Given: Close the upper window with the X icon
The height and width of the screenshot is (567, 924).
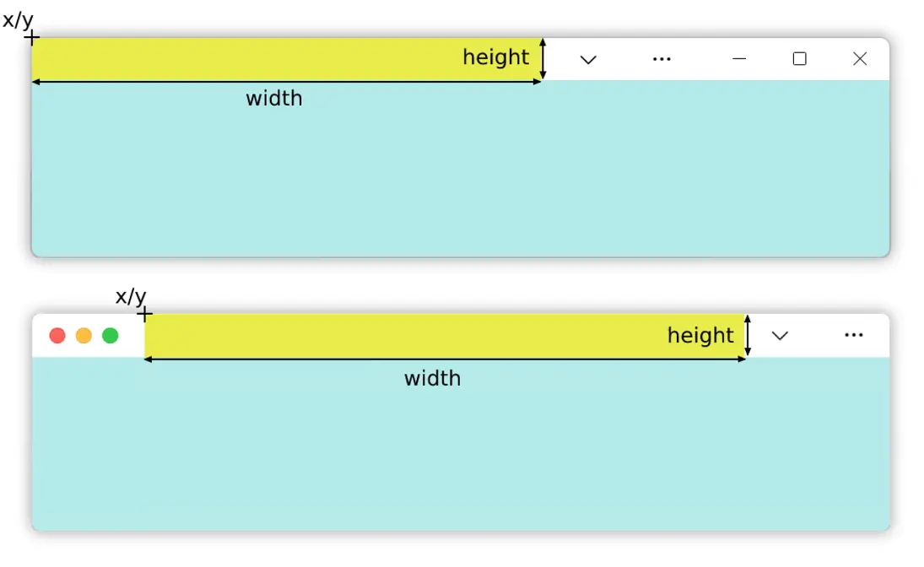Looking at the screenshot, I should [x=860, y=58].
